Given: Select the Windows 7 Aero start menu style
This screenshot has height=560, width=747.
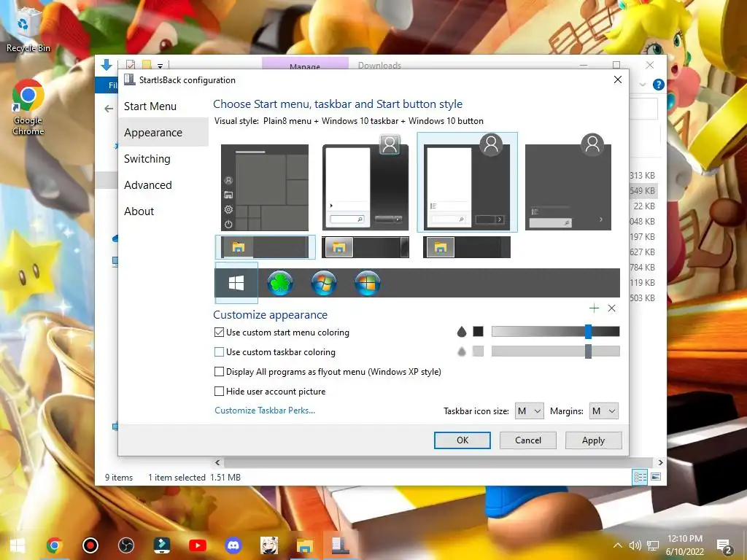Looking at the screenshot, I should (x=365, y=183).
